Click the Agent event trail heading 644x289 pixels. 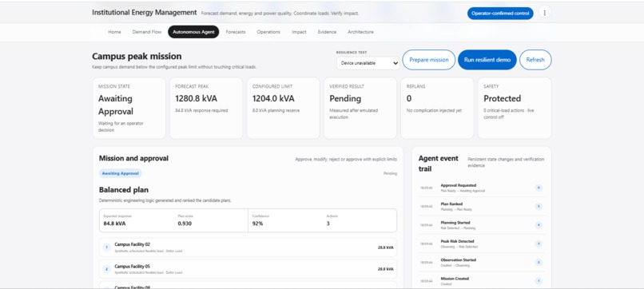(x=438, y=164)
